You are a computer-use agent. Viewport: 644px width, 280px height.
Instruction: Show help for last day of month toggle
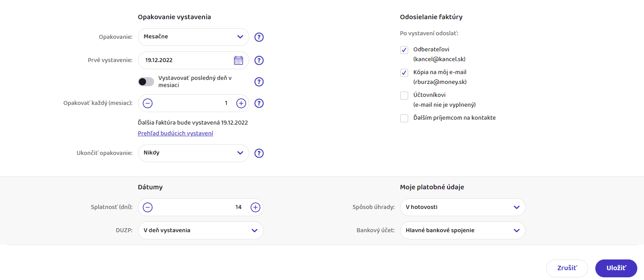pos(259,82)
